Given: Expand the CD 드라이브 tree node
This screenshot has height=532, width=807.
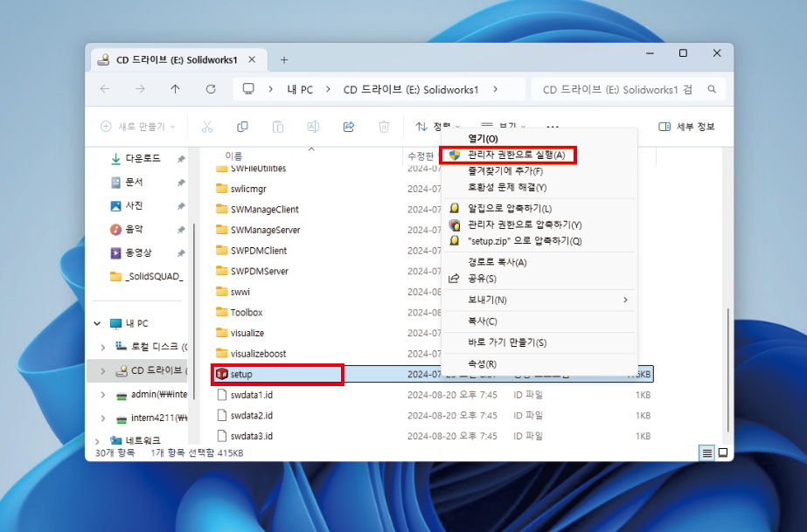Looking at the screenshot, I should [103, 370].
